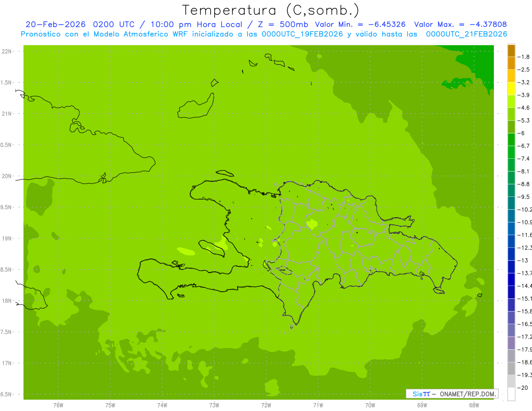Click the "-11.6" legend value
Image resolution: width=532 pixels, height=411 pixels.
[x=525, y=235]
